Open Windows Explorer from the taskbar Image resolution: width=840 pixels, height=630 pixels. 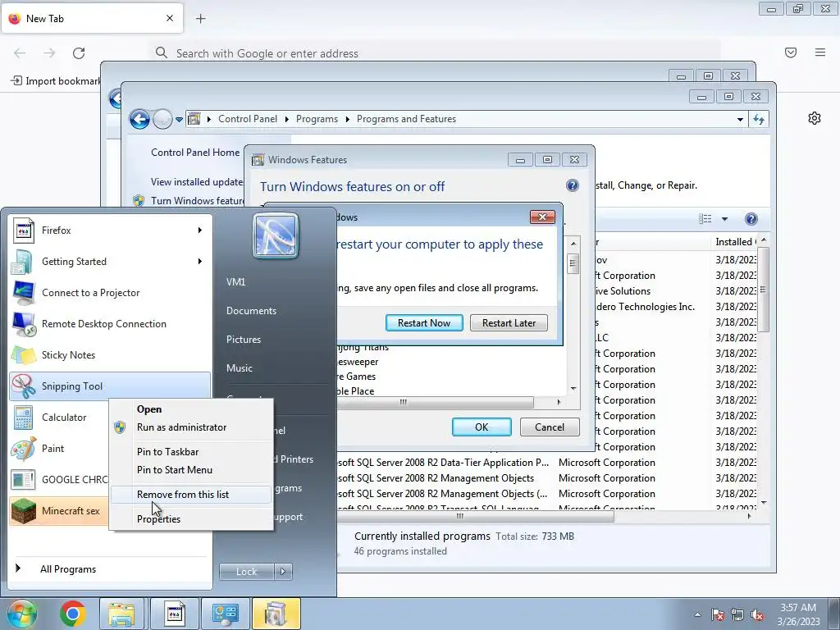click(x=121, y=614)
